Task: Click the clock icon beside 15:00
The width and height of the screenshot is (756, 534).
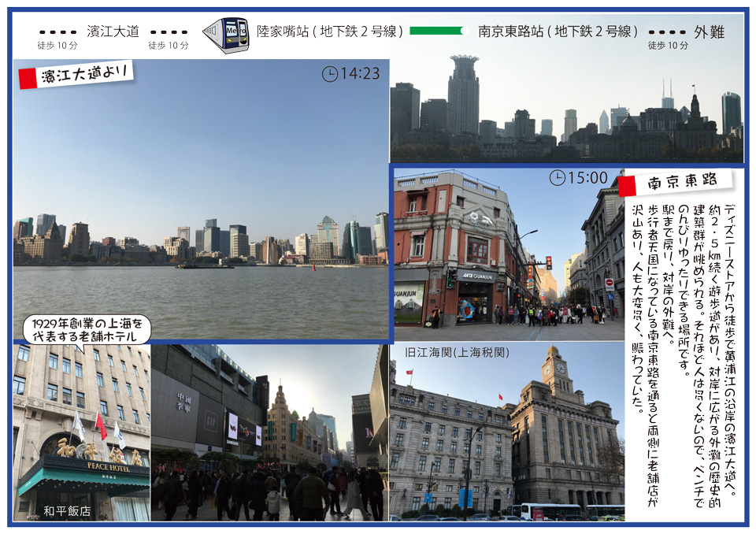Action: tap(557, 178)
